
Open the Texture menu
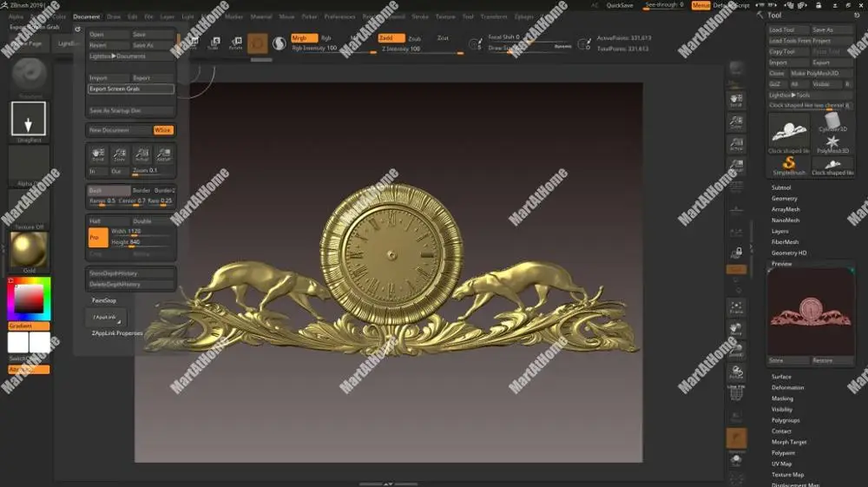[445, 16]
